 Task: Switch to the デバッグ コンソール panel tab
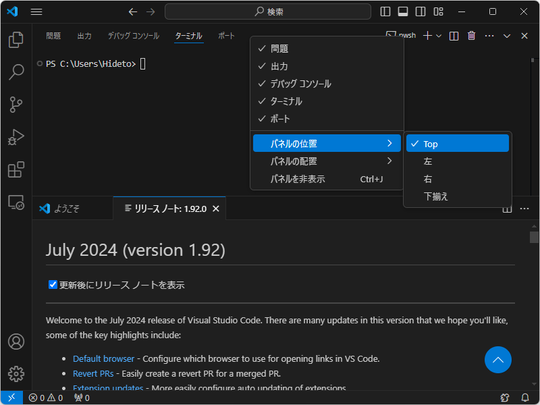click(134, 36)
